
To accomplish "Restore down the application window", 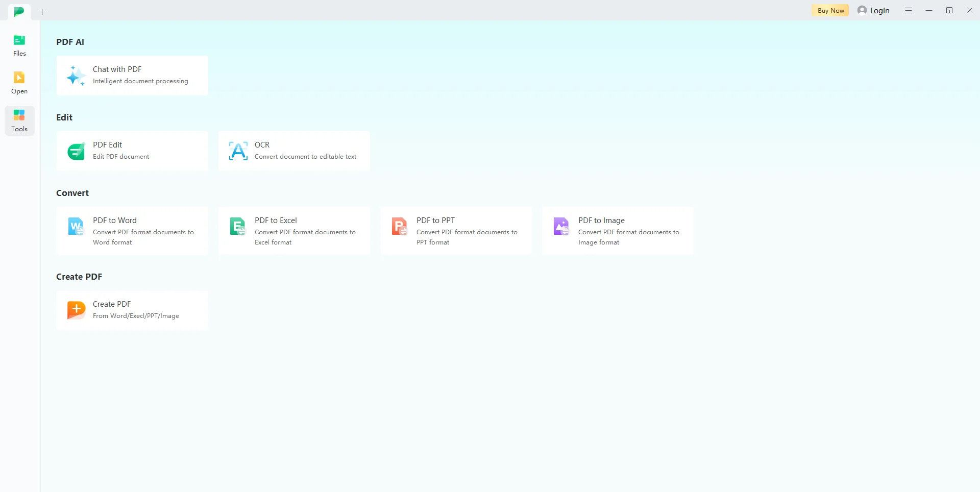I will coord(949,10).
